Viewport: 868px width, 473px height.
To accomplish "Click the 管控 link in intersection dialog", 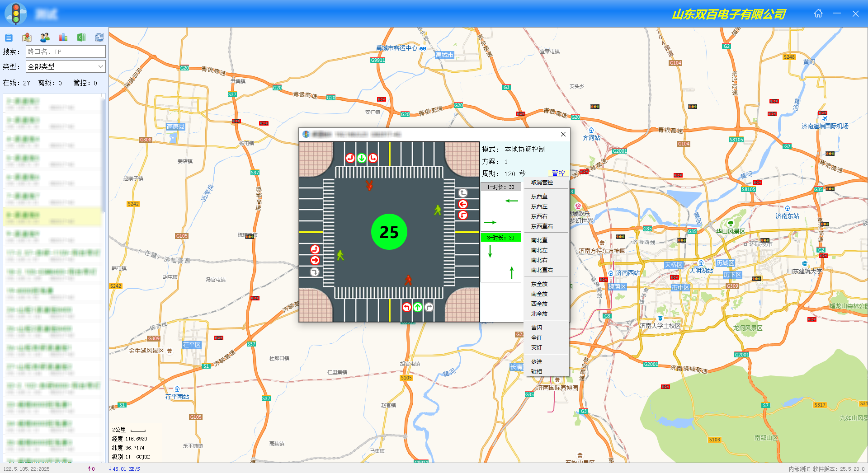I will coord(558,173).
